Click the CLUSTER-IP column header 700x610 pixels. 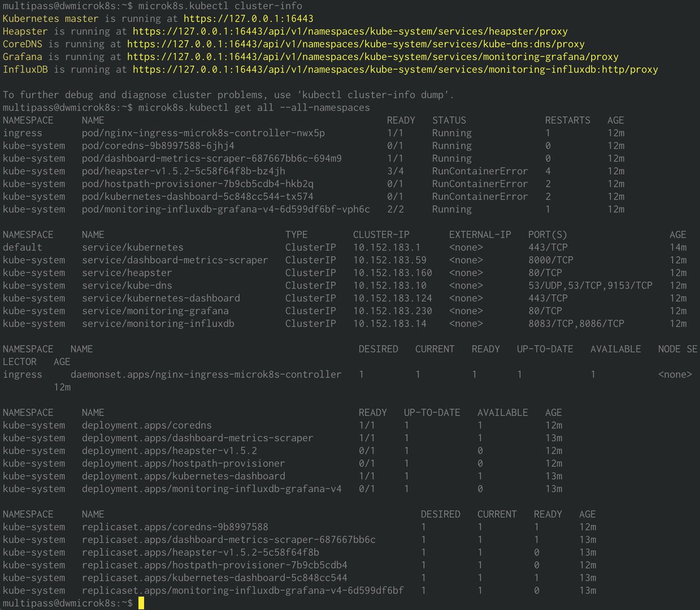(381, 235)
